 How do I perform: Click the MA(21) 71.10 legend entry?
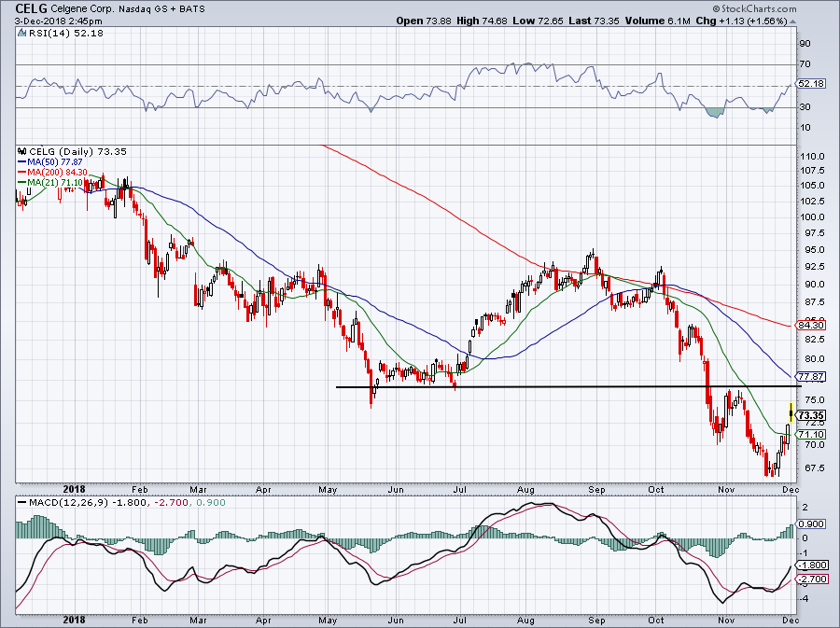pos(50,183)
